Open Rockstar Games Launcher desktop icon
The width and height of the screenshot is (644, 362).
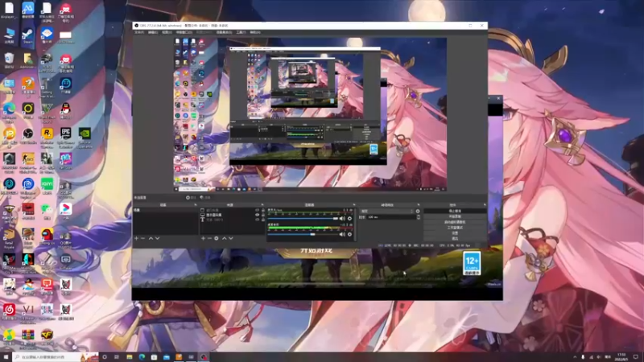point(47,138)
